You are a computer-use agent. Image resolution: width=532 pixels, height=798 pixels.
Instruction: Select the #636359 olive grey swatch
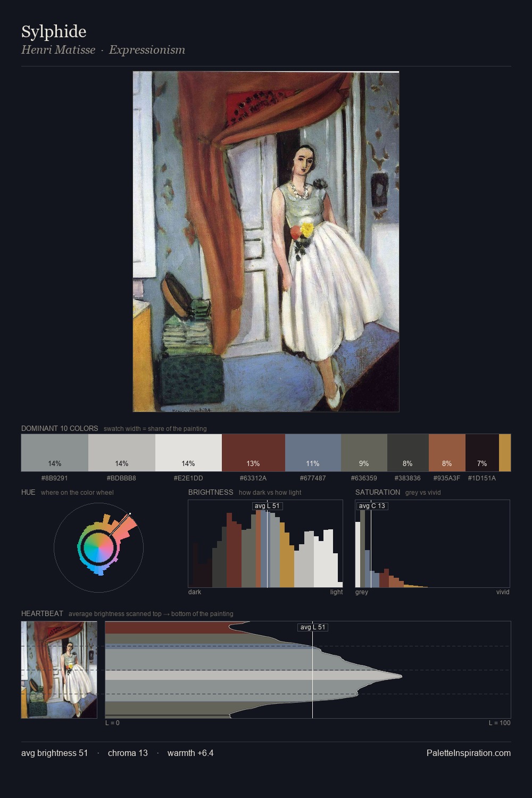364,453
